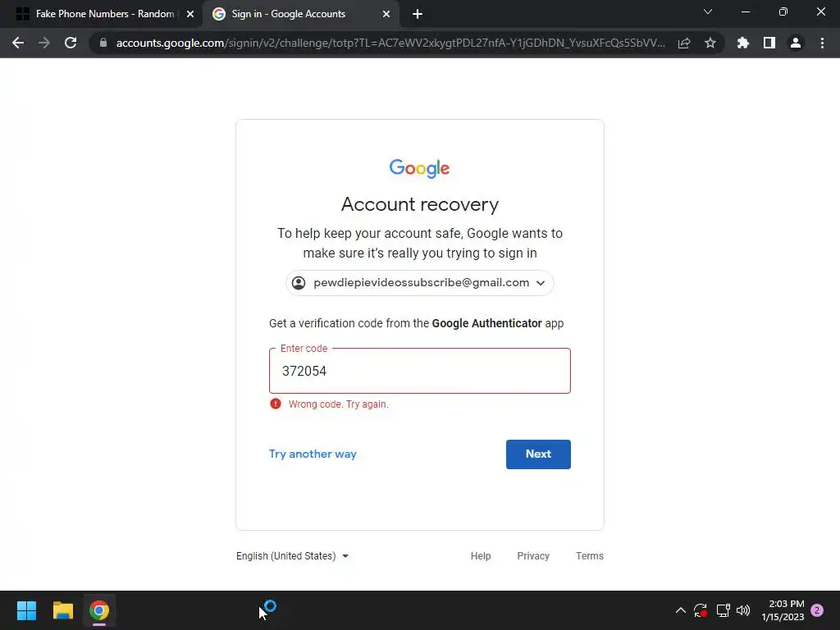The width and height of the screenshot is (840, 630).
Task: Go back to the previous page
Action: [x=18, y=43]
